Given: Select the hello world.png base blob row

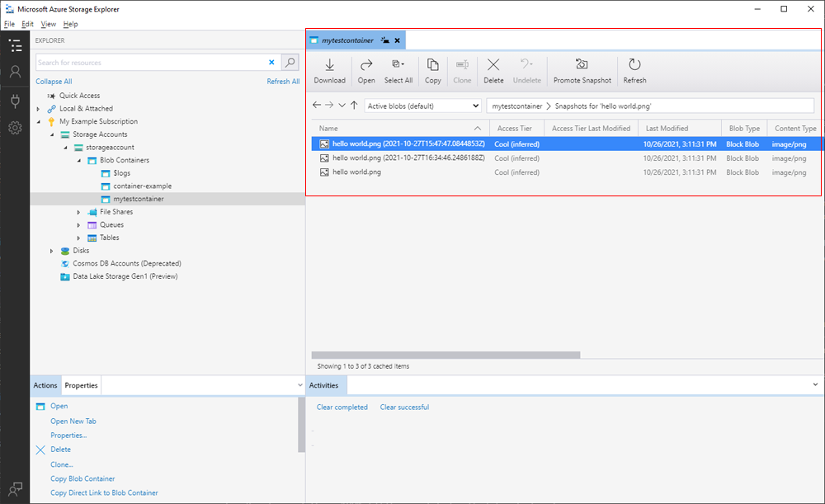Looking at the screenshot, I should pos(566,172).
